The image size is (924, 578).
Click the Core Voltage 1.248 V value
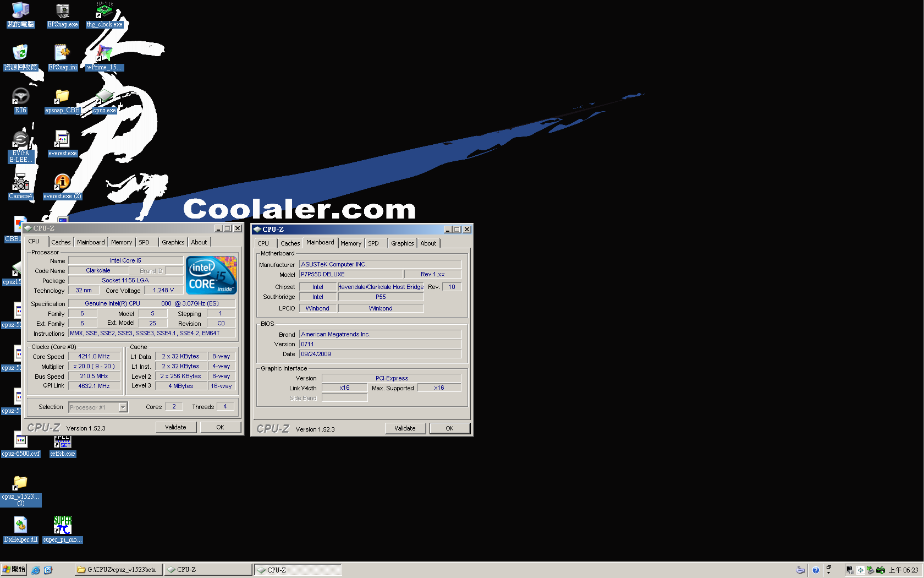163,291
